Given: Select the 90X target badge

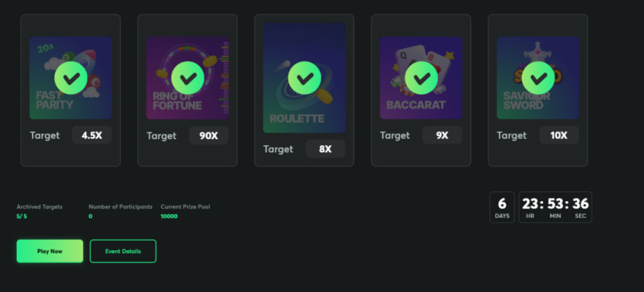Looking at the screenshot, I should coord(209,135).
